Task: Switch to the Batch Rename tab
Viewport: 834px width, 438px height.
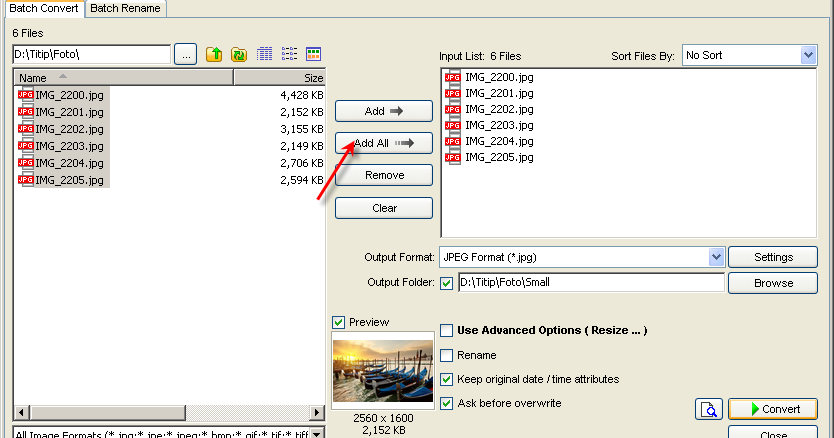Action: (x=125, y=9)
